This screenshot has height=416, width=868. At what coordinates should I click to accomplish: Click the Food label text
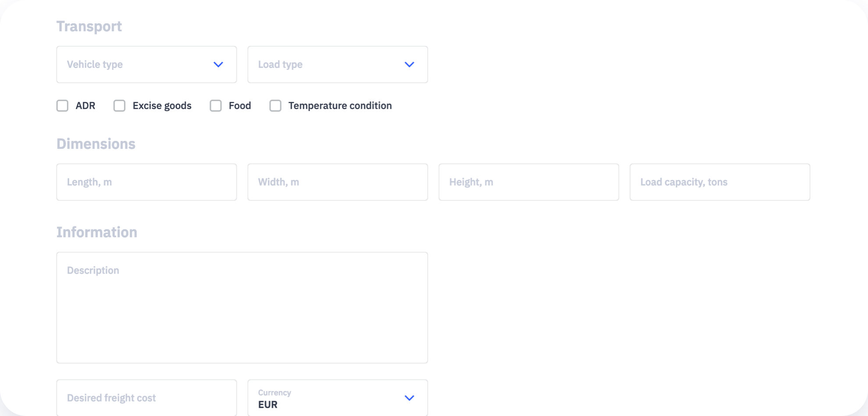240,106
